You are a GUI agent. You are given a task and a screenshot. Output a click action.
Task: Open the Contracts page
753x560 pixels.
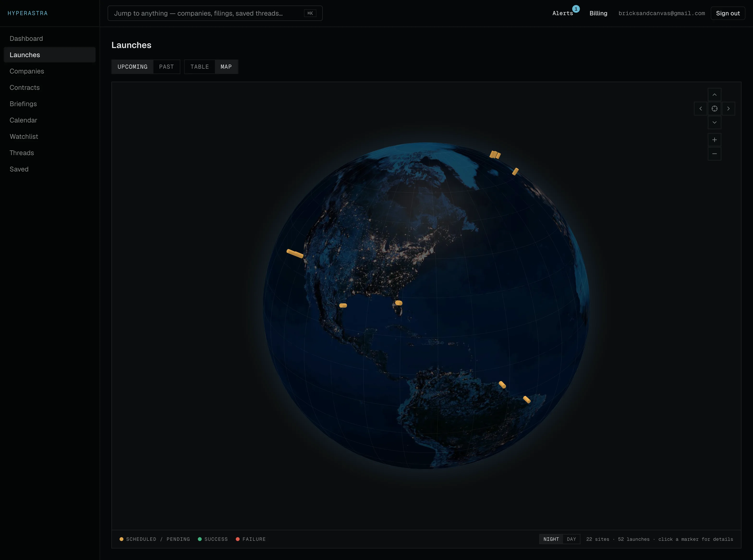click(x=49, y=87)
